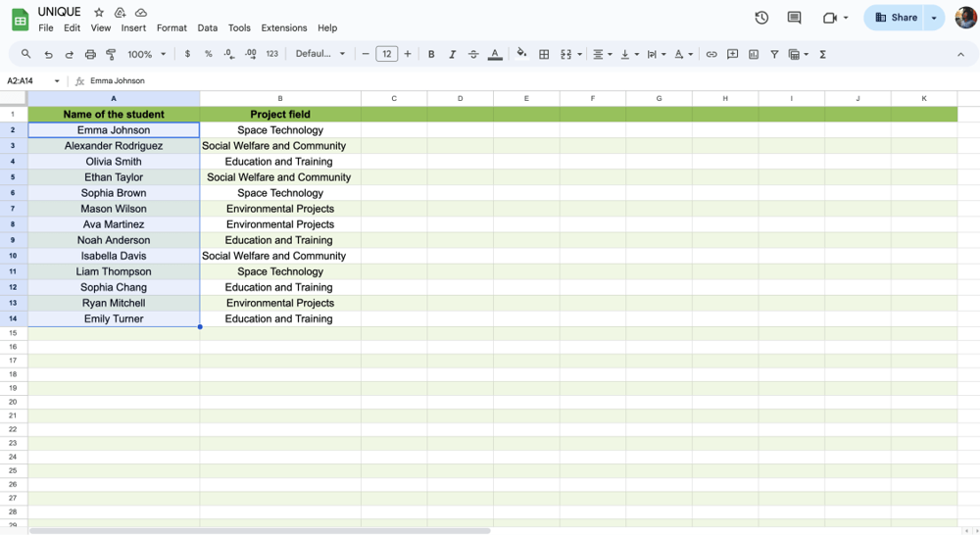Image resolution: width=980 pixels, height=535 pixels.
Task: Toggle bold formatting
Action: (x=431, y=55)
